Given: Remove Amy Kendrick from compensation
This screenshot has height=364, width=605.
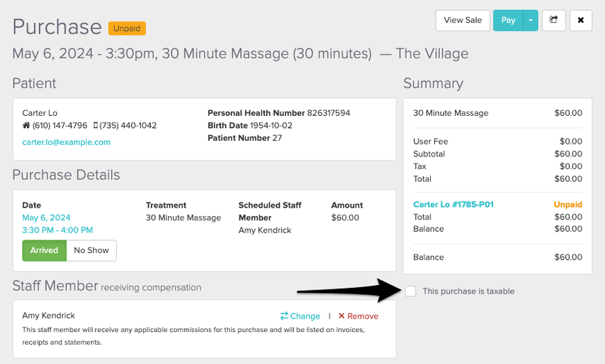Looking at the screenshot, I should tap(358, 316).
